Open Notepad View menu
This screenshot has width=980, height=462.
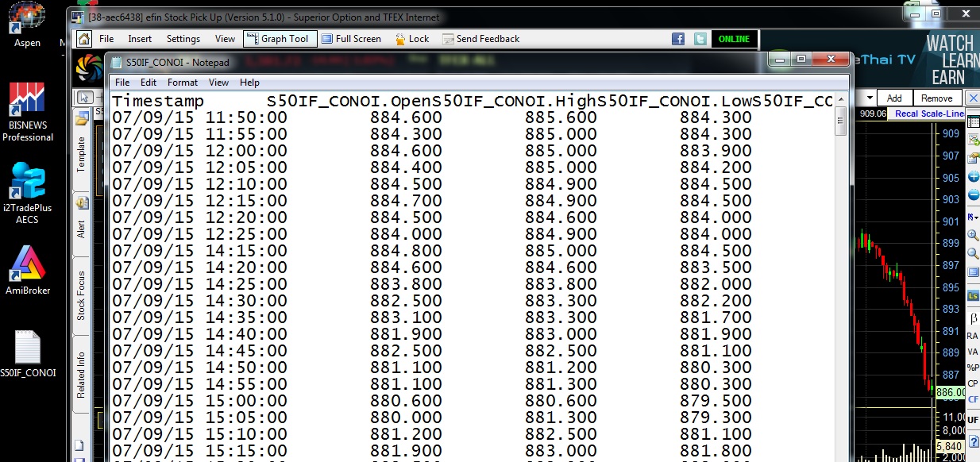(218, 83)
